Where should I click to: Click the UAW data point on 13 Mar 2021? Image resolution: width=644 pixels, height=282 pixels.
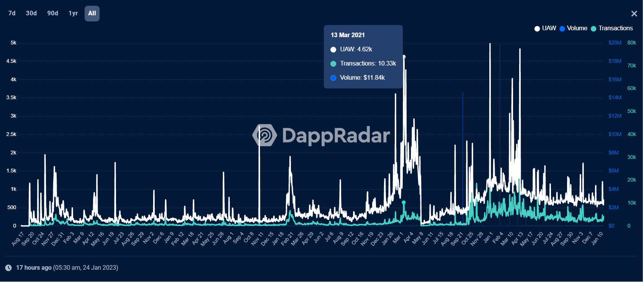[404, 57]
